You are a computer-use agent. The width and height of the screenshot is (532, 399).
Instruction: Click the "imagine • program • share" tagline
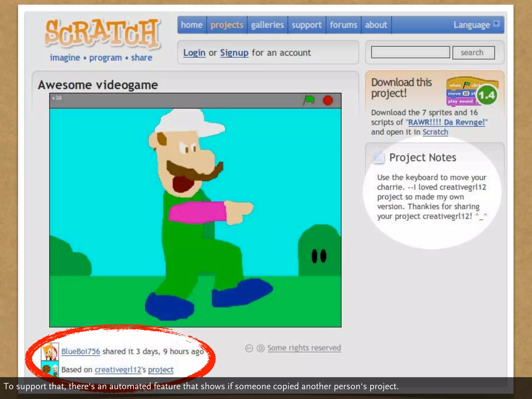101,57
